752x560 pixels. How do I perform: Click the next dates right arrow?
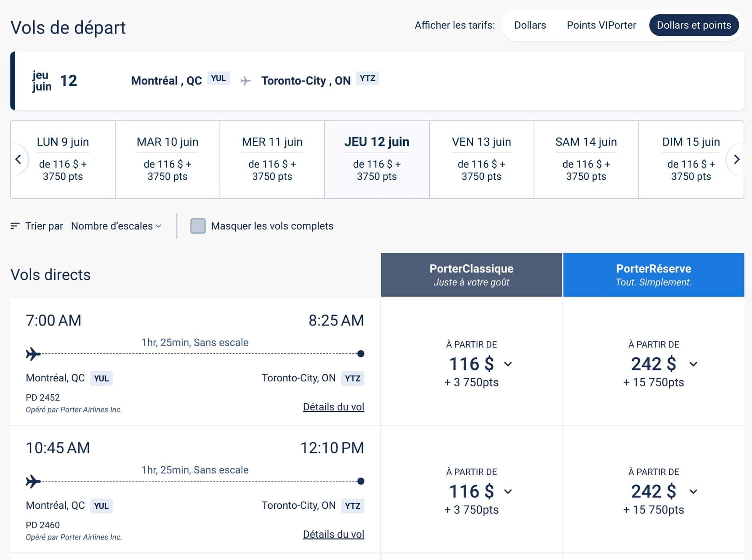(x=736, y=159)
